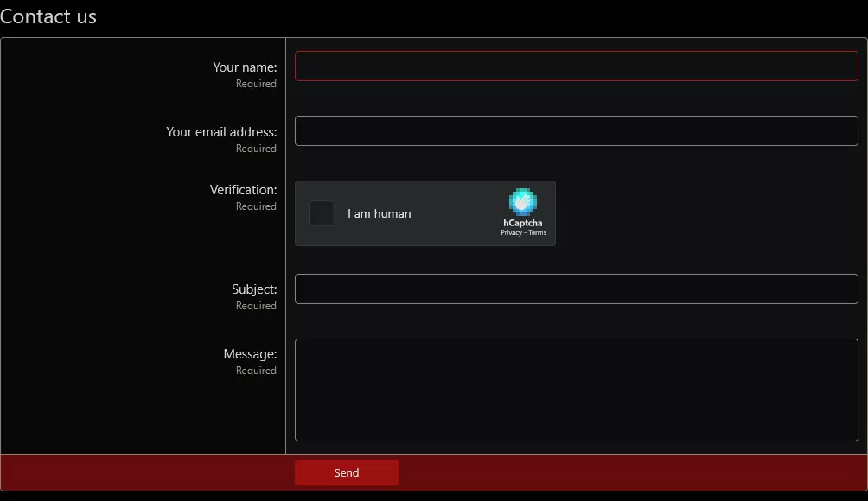This screenshot has width=868, height=501.
Task: Click the "Verification:" label
Action: click(x=243, y=190)
